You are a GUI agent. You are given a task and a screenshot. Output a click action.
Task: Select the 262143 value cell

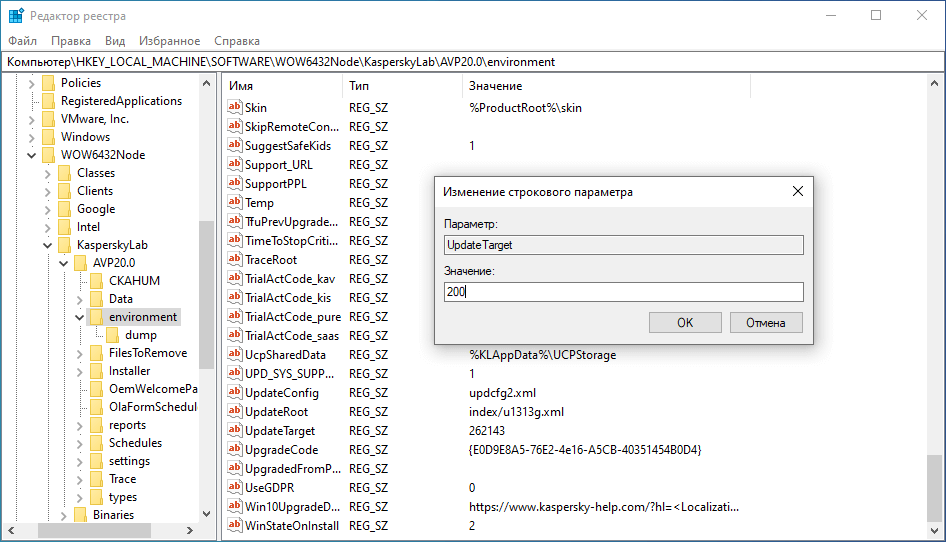[487, 431]
